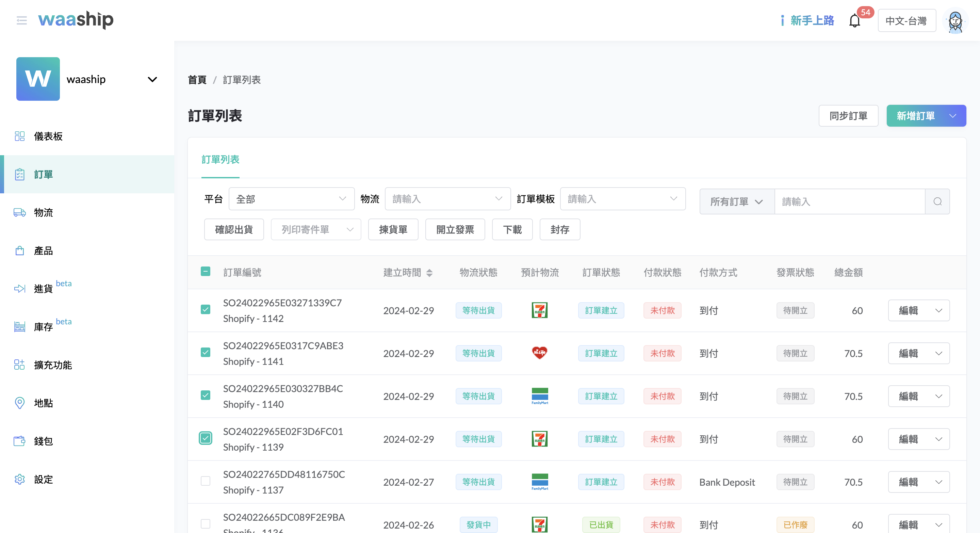Viewport: 980px width, 533px height.
Task: Open 錢包 wallet icon in sidebar
Action: pos(19,441)
